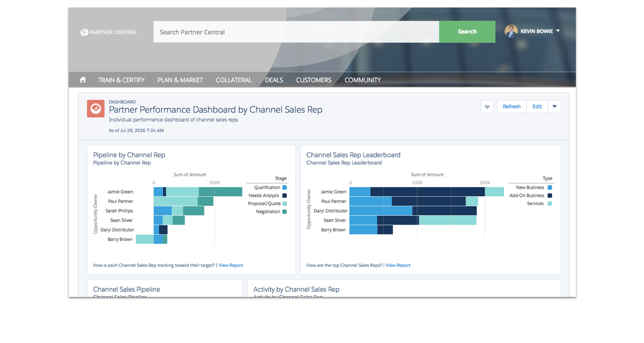Focus the Search Partner Central field
The height and width of the screenshot is (343, 644).
tap(296, 32)
